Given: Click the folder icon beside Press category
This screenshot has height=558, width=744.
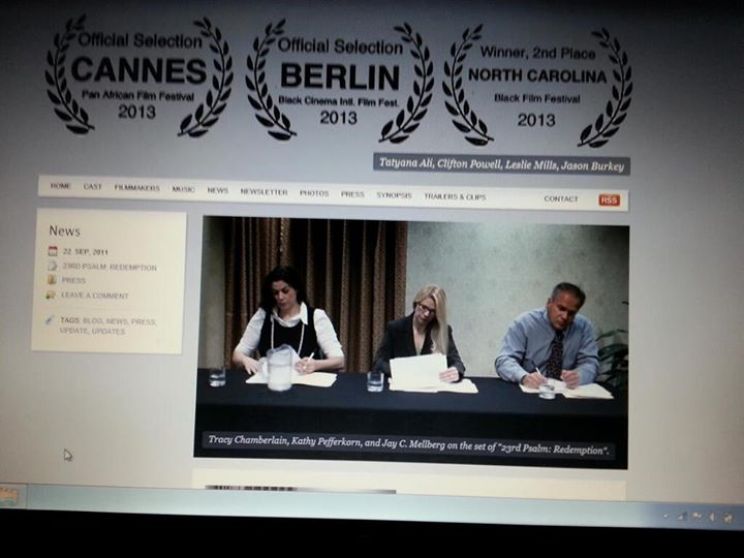Looking at the screenshot, I should coord(52,280).
